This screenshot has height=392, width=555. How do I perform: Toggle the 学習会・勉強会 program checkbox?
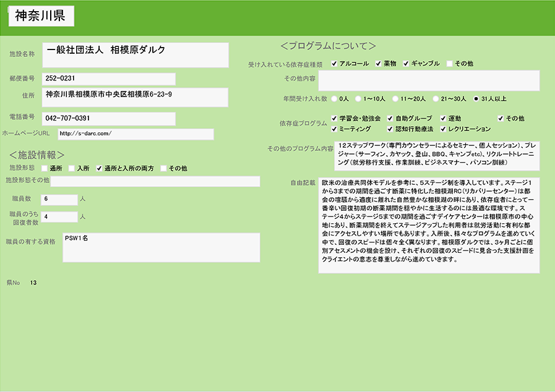point(334,118)
